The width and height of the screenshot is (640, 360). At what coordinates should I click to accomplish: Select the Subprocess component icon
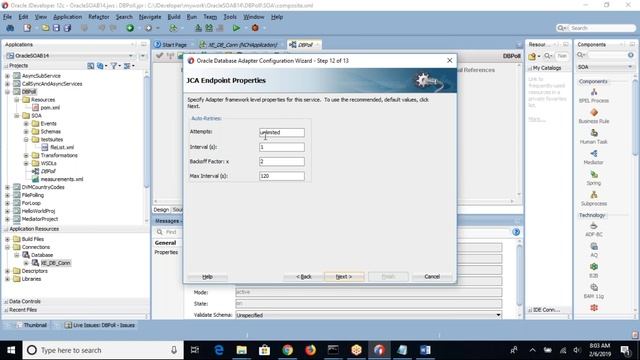(x=594, y=195)
